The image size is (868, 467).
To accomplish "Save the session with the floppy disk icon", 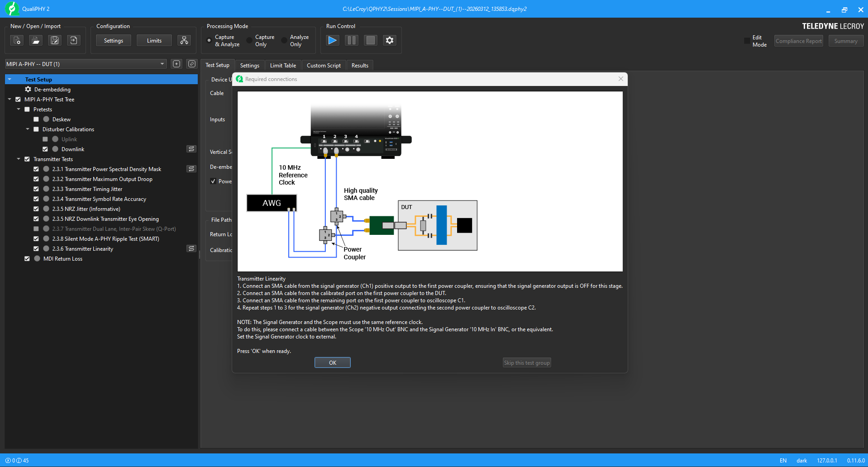I will [x=55, y=41].
